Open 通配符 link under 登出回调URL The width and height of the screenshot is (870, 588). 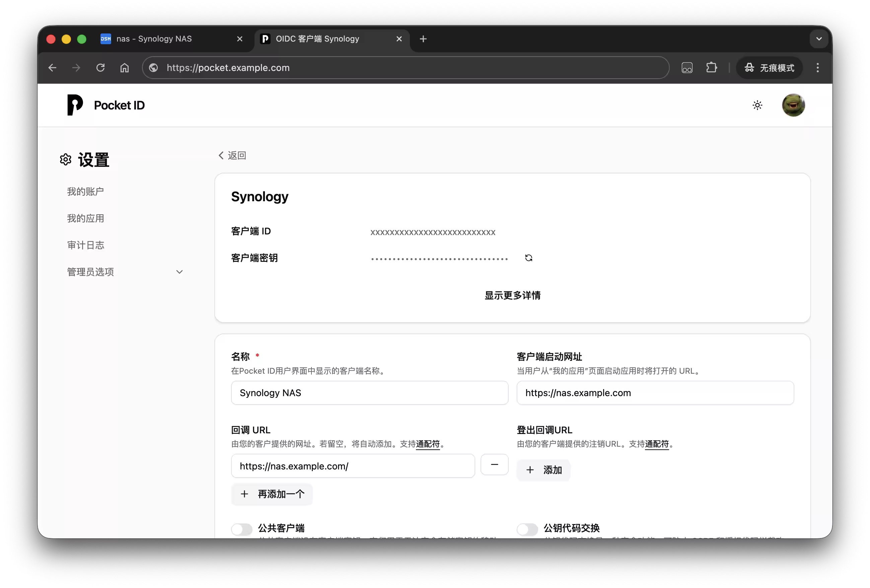(657, 444)
